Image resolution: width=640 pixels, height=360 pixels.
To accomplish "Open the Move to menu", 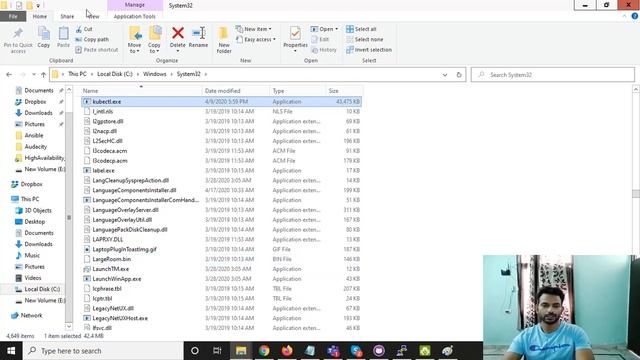I will coord(134,40).
